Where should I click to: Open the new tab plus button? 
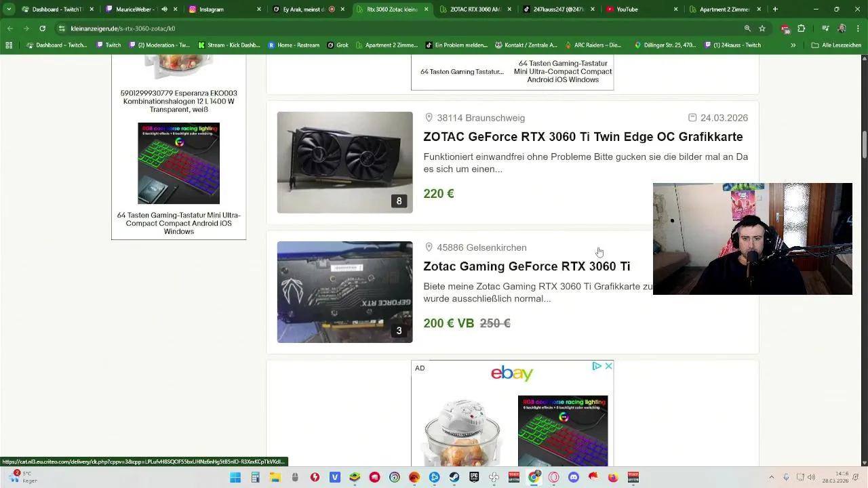pos(775,9)
